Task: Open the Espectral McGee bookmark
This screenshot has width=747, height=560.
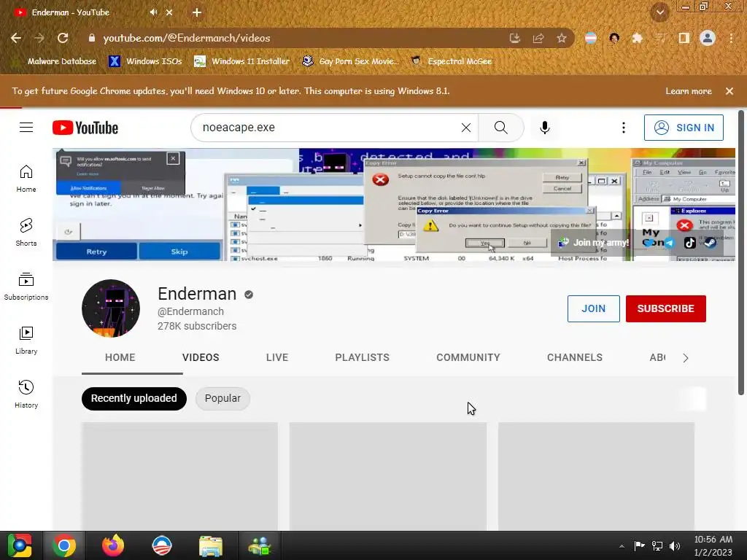Action: (x=452, y=61)
